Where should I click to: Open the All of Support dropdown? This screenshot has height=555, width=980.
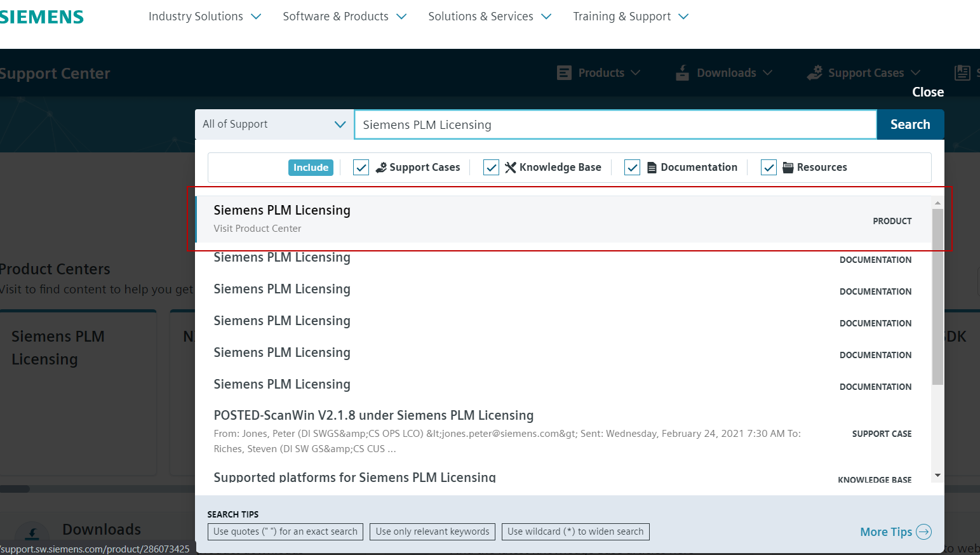tap(274, 124)
